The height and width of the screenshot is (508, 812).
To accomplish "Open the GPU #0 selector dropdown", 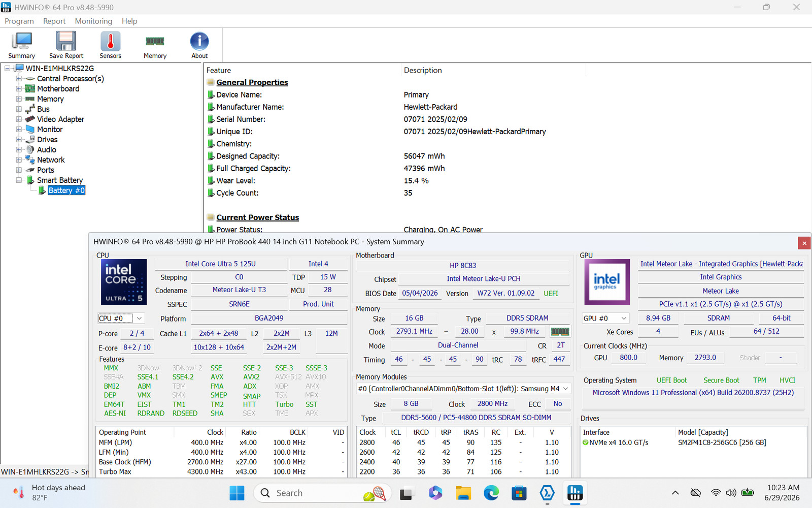I will point(605,319).
